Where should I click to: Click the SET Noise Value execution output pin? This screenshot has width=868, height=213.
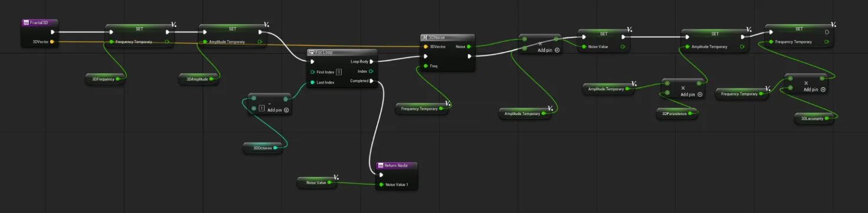[x=623, y=37]
